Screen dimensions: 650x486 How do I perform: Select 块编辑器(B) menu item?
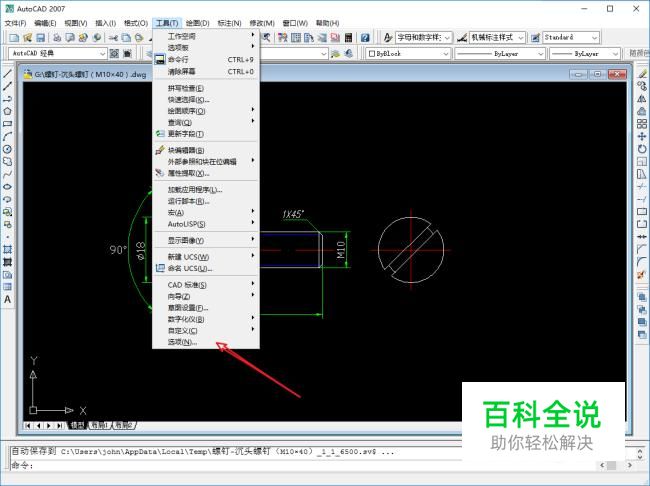click(206, 150)
